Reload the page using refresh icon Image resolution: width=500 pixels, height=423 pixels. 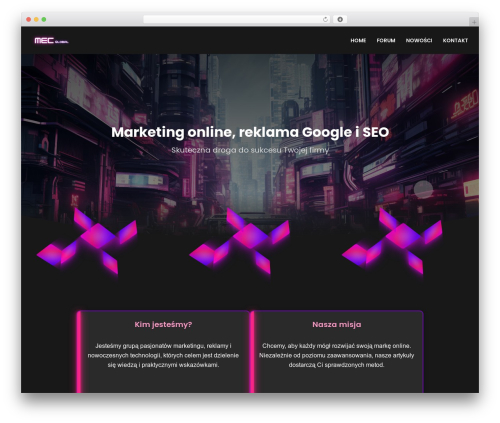[325, 19]
